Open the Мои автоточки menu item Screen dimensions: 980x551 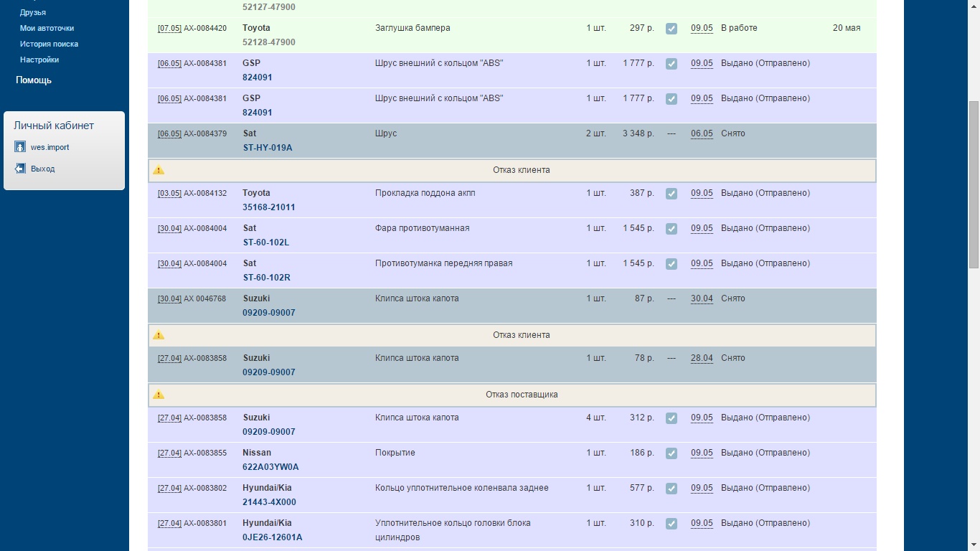47,28
